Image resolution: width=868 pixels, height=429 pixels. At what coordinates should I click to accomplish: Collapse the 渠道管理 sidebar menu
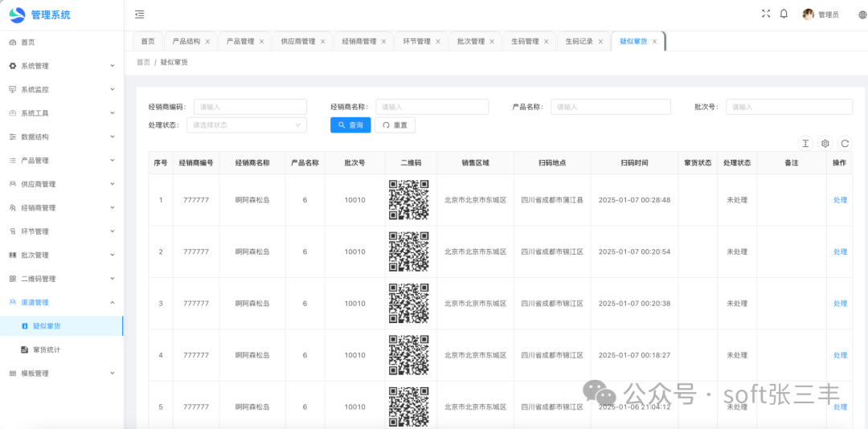click(60, 303)
